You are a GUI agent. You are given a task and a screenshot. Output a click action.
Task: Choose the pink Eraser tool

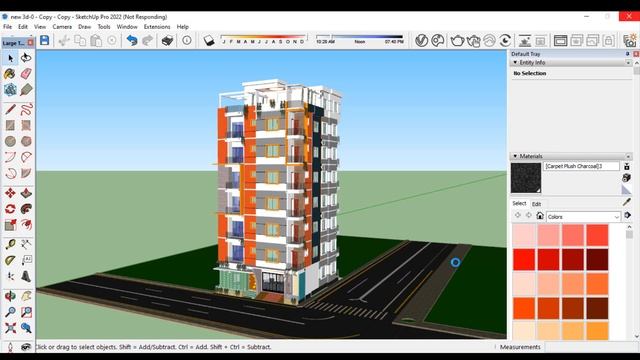[26, 74]
